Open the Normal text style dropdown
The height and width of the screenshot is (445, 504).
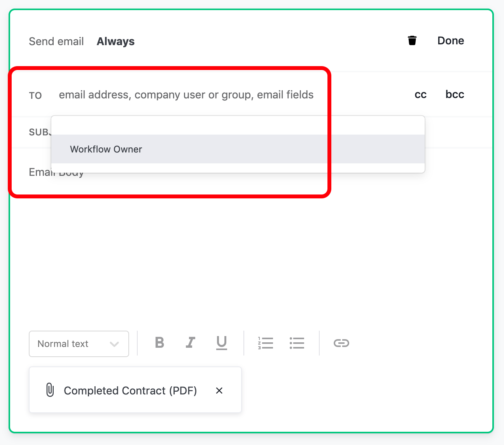(x=79, y=344)
